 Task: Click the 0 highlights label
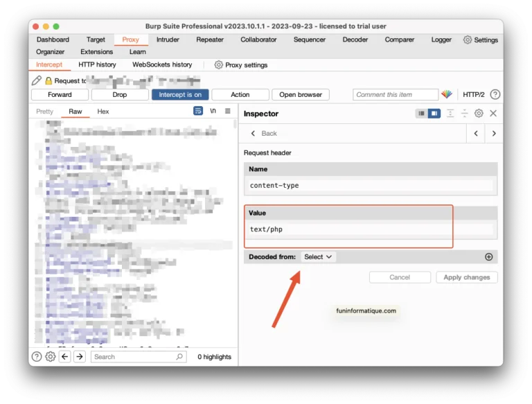tap(215, 357)
